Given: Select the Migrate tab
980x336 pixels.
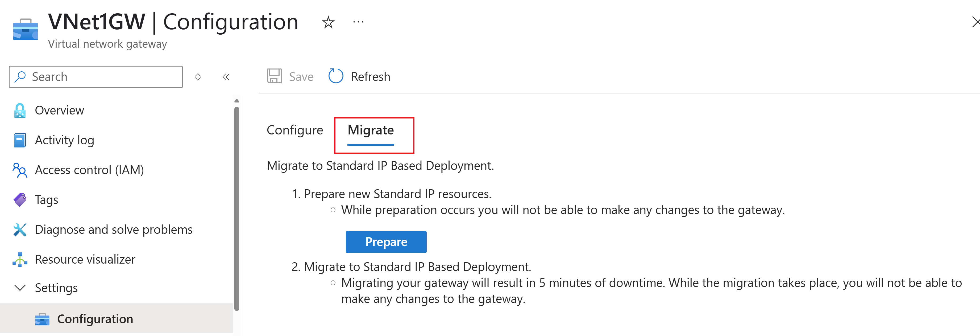Looking at the screenshot, I should click(371, 130).
